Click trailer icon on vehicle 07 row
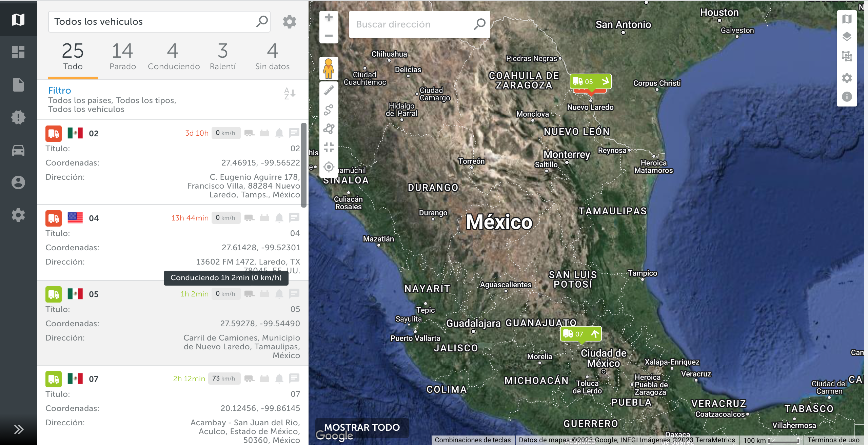Viewport: 868px width, 445px height. click(250, 379)
